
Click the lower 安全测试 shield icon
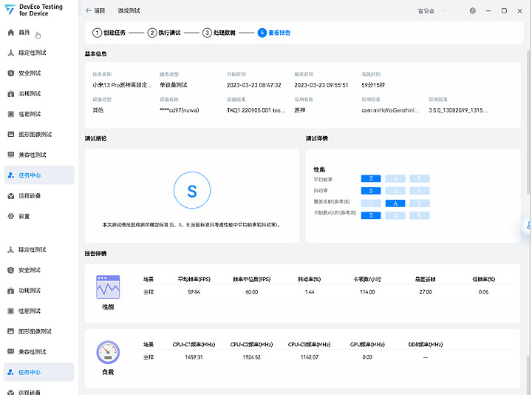pyautogui.click(x=11, y=270)
